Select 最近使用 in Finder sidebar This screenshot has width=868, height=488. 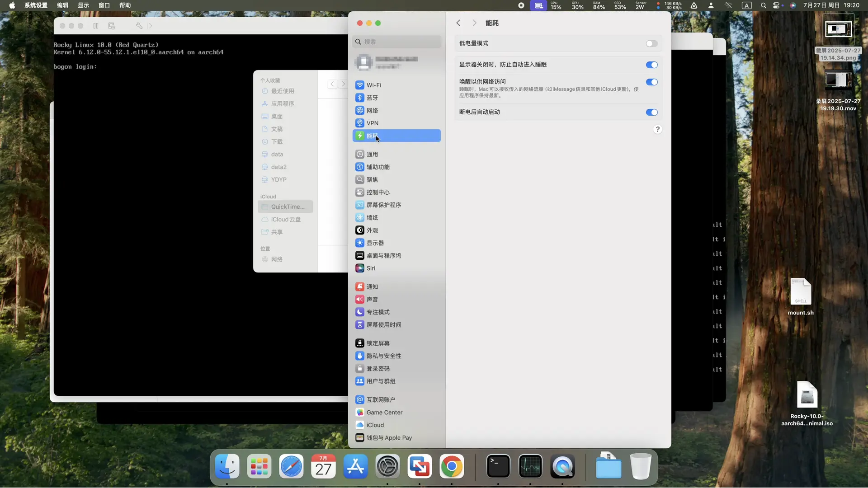(285, 91)
